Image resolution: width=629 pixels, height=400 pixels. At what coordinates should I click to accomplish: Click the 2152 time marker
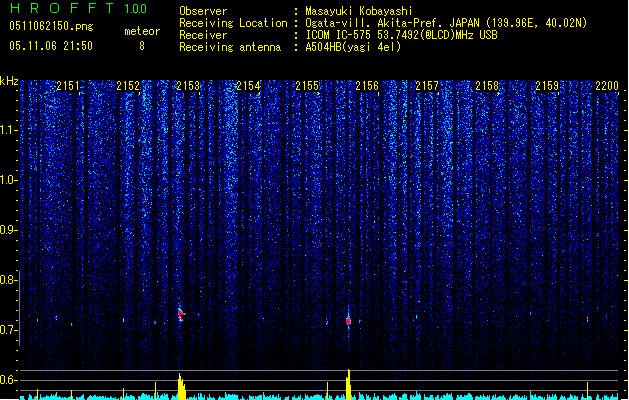click(128, 86)
